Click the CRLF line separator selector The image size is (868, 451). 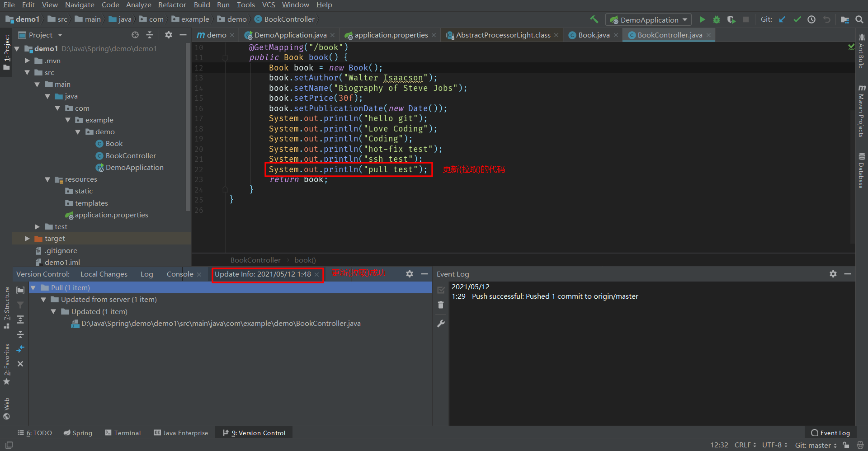[x=745, y=445]
